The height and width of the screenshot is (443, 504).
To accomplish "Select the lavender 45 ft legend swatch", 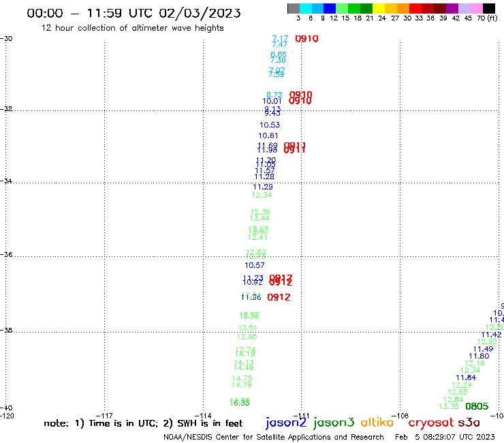I will [x=464, y=8].
